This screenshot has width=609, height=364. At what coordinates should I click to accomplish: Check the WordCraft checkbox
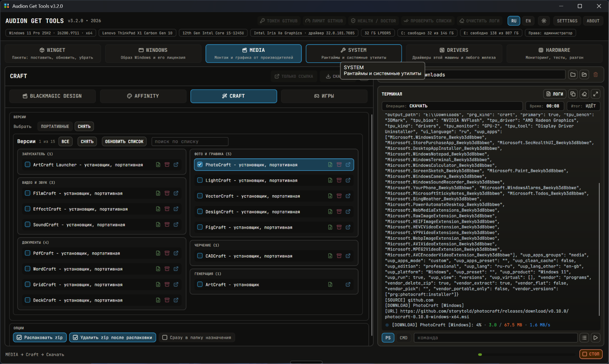28,269
